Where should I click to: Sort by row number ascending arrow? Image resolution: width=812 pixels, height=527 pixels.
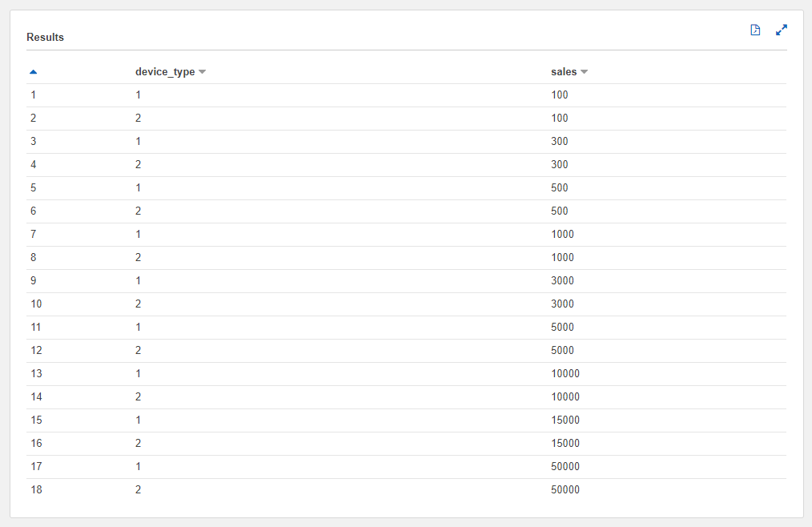click(x=33, y=72)
